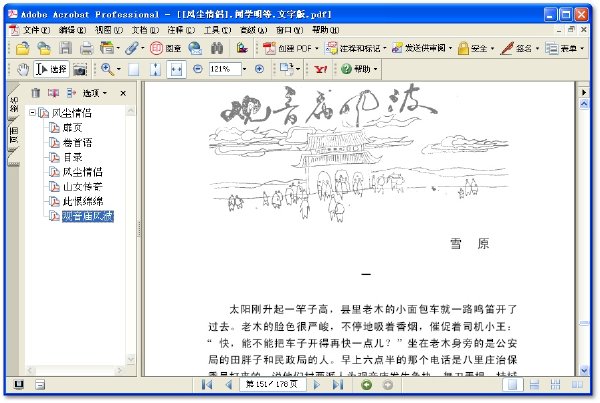
Task: Delete selected bookmark with trash icon
Action: pyautogui.click(x=36, y=93)
